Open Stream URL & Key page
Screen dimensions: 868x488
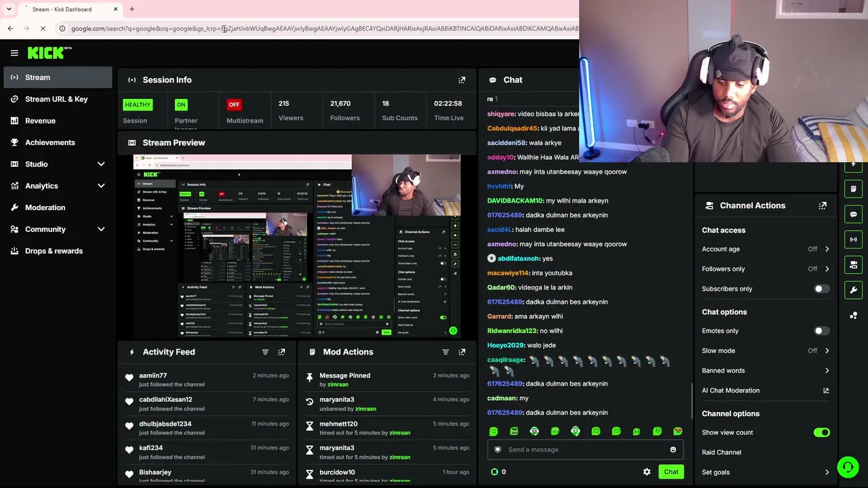(58, 99)
